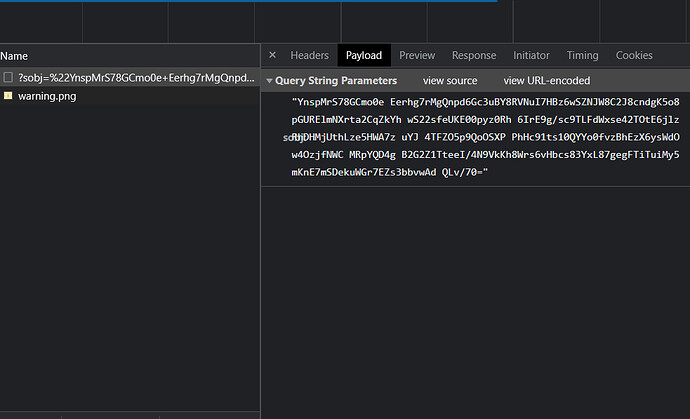
Task: Show the Cookies tab
Action: coord(634,55)
